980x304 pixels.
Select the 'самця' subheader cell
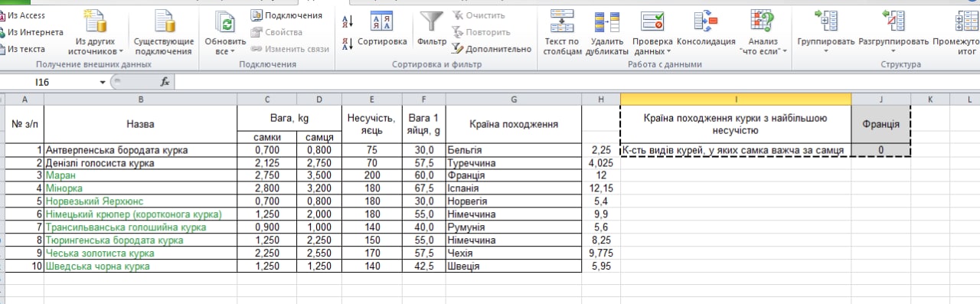(319, 137)
